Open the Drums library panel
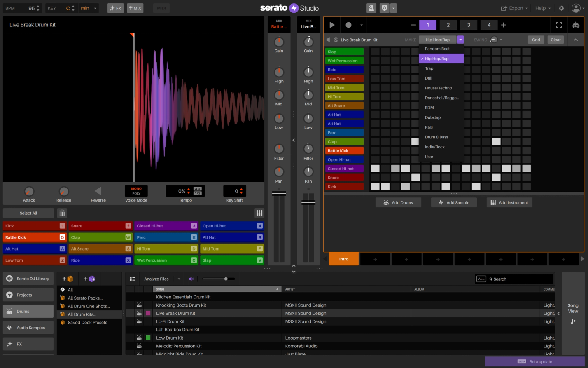This screenshot has height=368, width=588. (x=28, y=311)
